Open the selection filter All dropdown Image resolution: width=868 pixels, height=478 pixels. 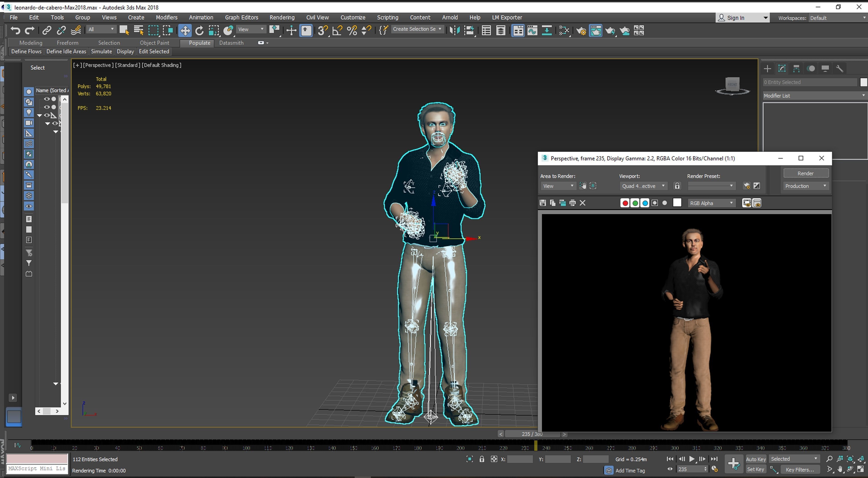tap(101, 29)
